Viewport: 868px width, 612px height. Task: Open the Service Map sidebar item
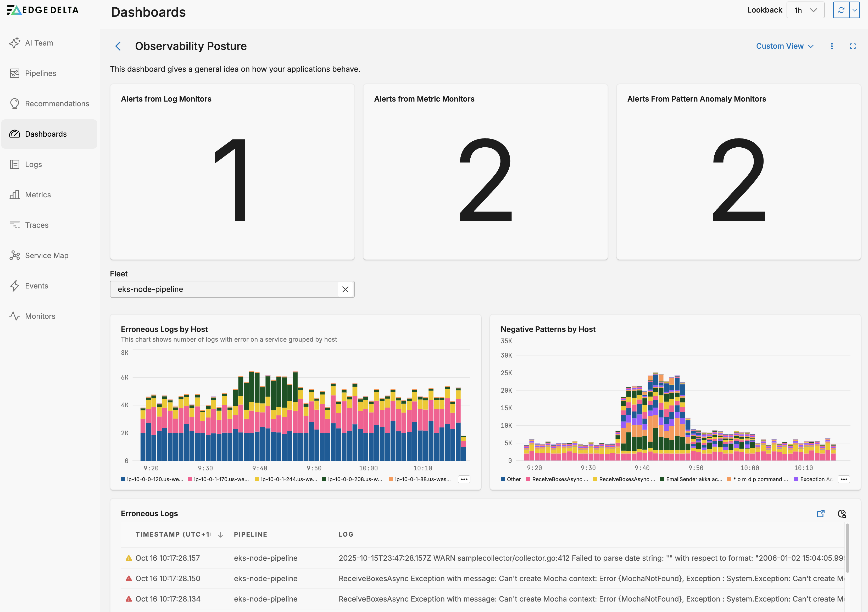(x=47, y=255)
